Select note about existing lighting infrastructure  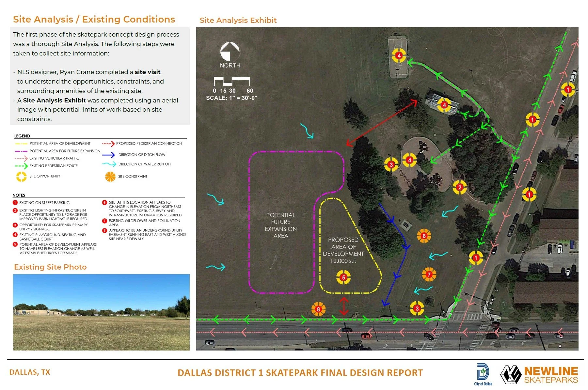[x=54, y=214]
